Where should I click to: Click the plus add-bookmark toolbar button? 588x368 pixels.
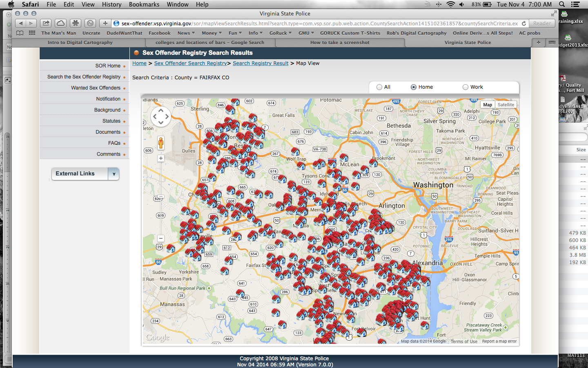coord(105,23)
